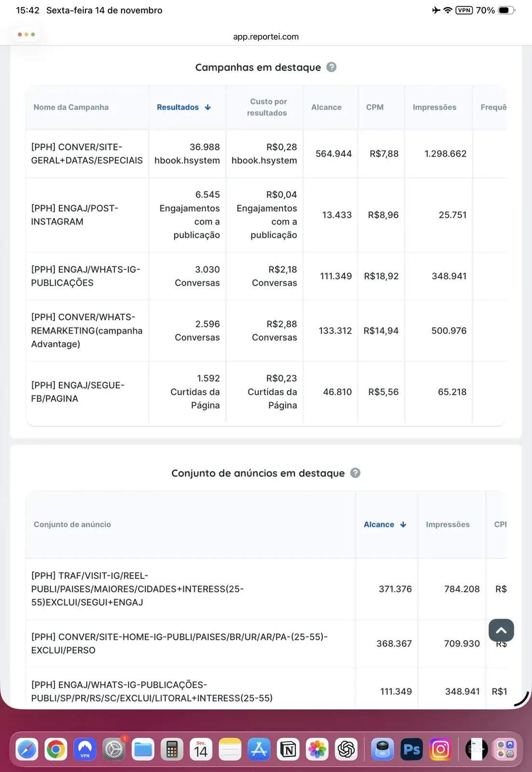This screenshot has width=532, height=772.
Task: Open the App Library folder in dock
Action: pyautogui.click(x=505, y=749)
